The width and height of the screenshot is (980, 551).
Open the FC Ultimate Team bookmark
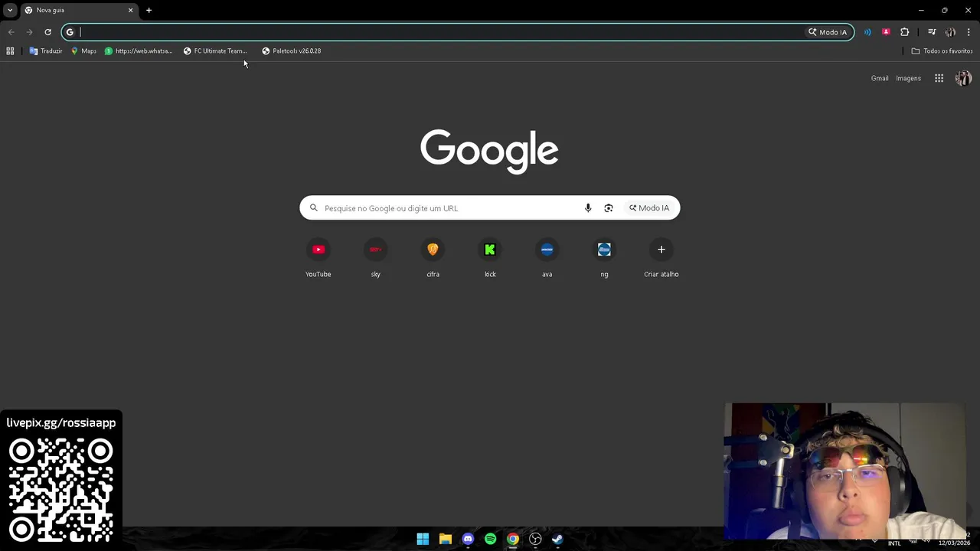click(x=215, y=51)
